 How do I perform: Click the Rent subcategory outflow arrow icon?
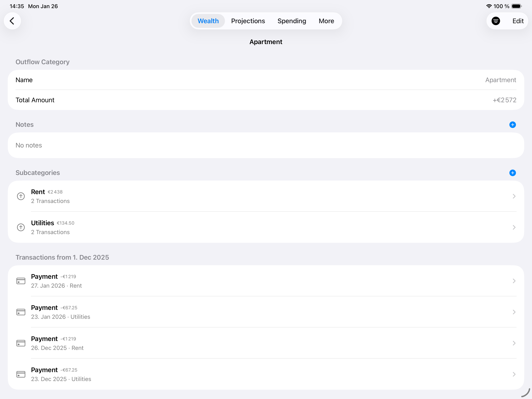21,196
